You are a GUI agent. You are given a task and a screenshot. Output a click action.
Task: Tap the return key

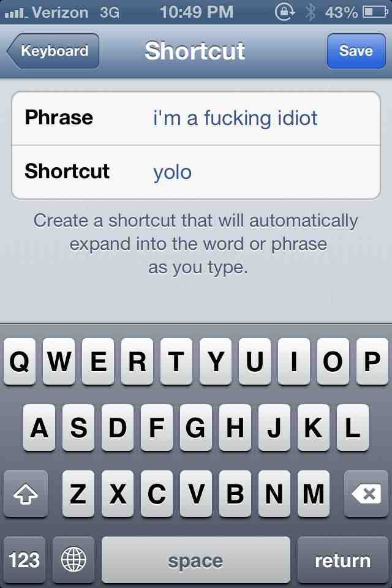343,560
